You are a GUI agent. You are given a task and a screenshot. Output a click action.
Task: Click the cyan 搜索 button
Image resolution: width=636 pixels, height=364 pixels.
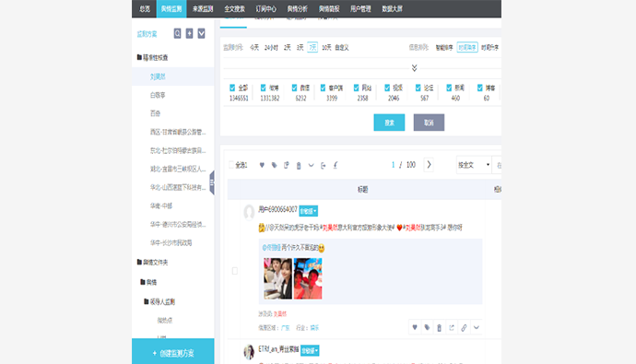point(389,123)
